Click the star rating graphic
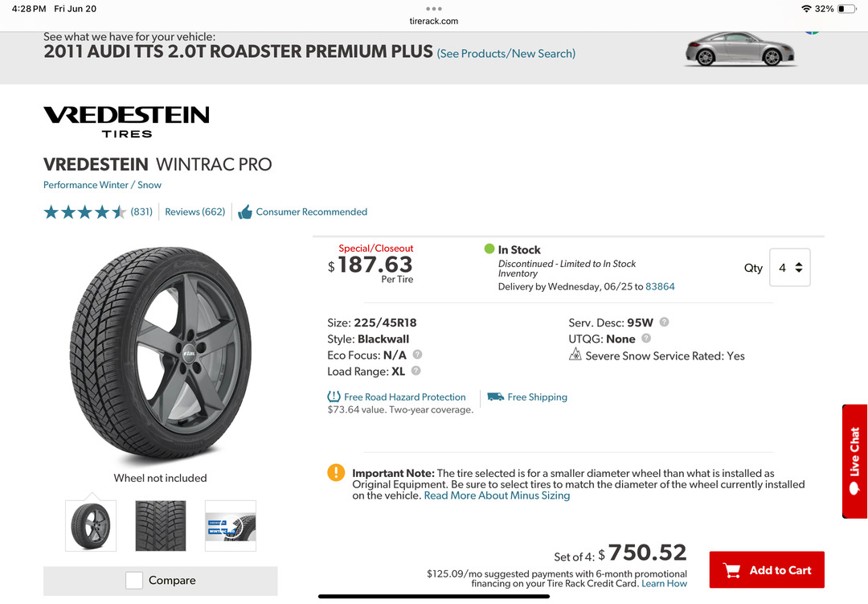 [x=85, y=212]
